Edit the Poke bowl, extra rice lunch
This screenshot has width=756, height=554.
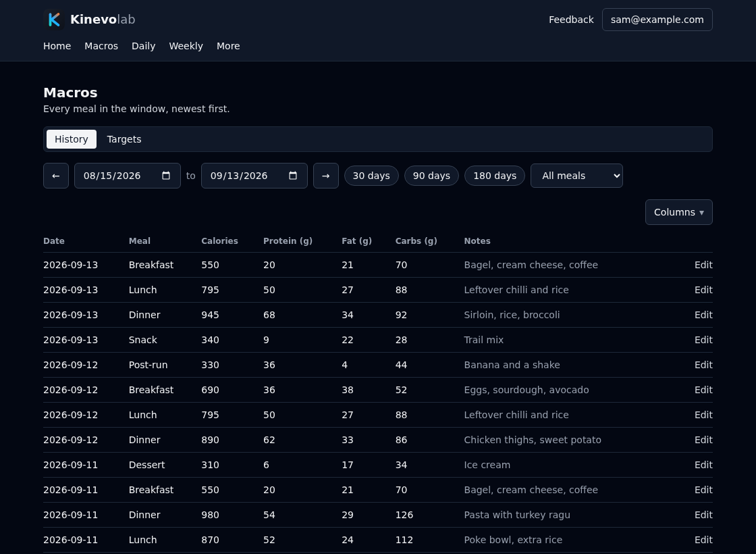pos(703,540)
